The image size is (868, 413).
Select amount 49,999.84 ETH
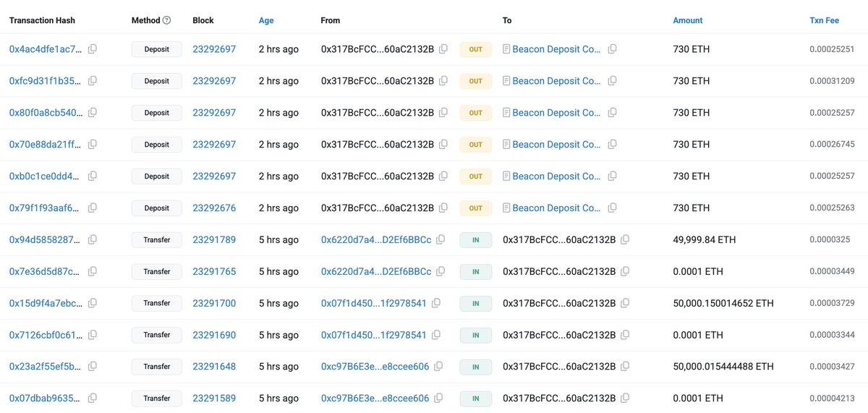(705, 239)
